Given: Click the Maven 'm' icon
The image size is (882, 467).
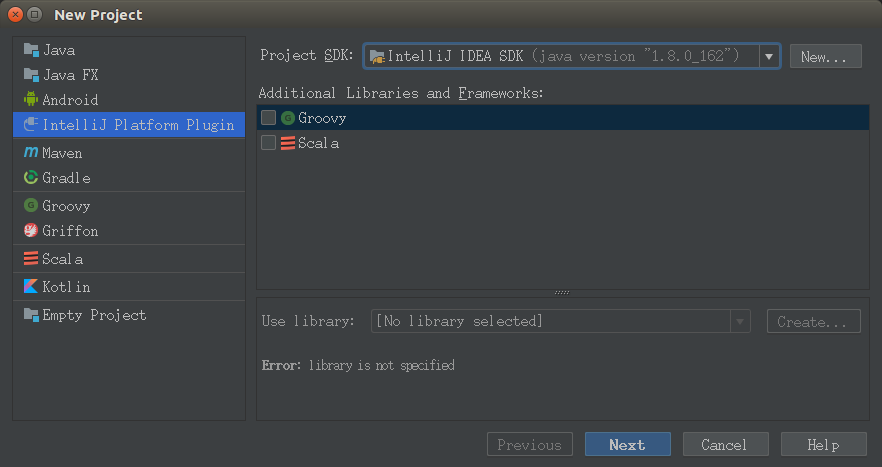Looking at the screenshot, I should [x=31, y=152].
